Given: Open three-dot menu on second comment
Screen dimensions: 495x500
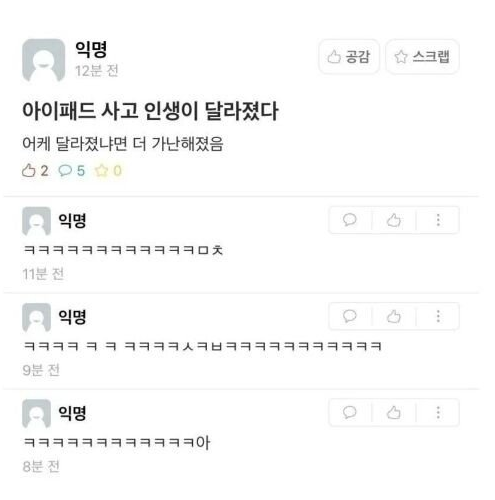Looking at the screenshot, I should tap(438, 316).
